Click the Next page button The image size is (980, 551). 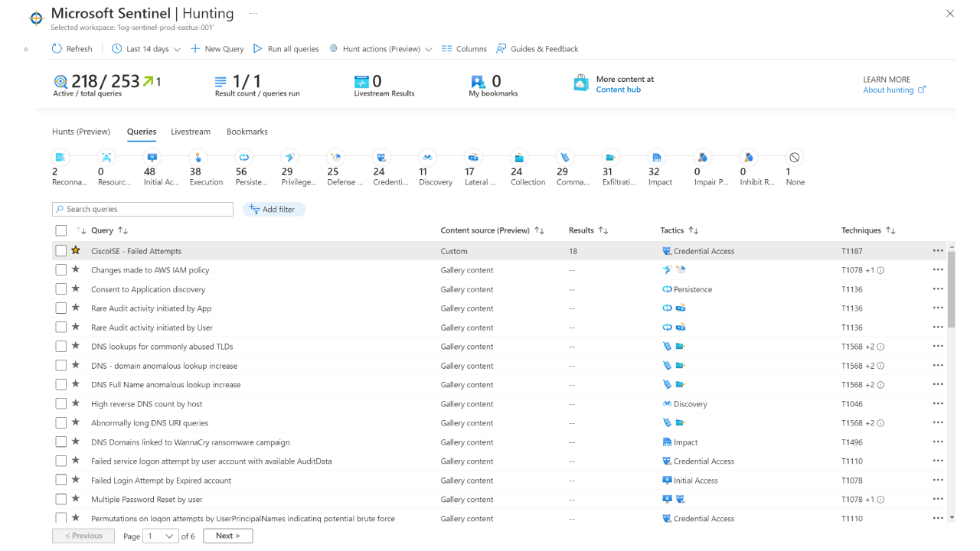coord(227,536)
